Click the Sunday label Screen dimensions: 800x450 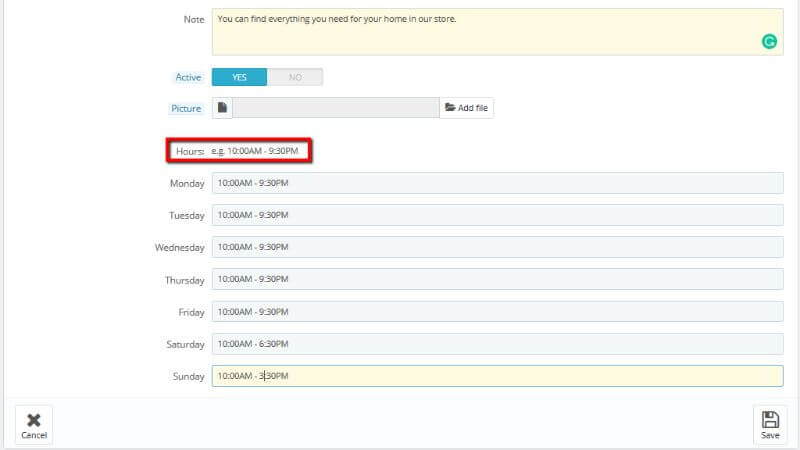pos(188,377)
